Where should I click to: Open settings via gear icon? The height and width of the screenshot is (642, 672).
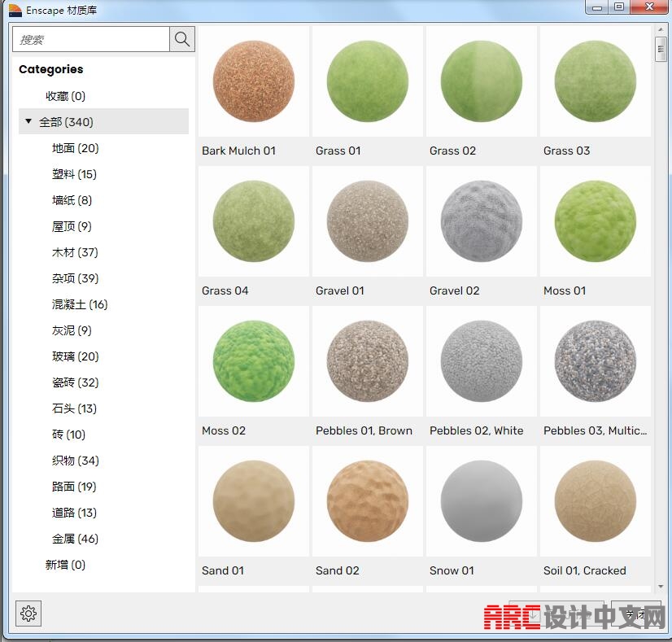28,614
